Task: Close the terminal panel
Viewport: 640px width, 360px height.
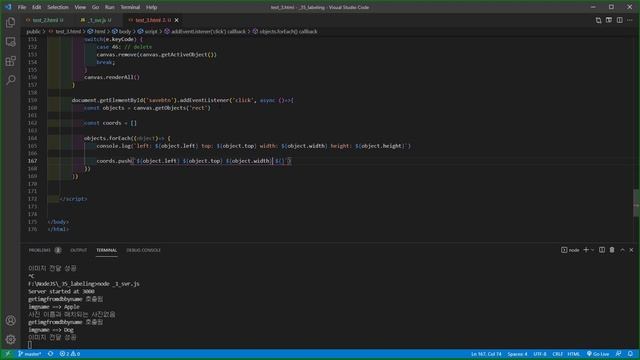Action: [x=631, y=250]
